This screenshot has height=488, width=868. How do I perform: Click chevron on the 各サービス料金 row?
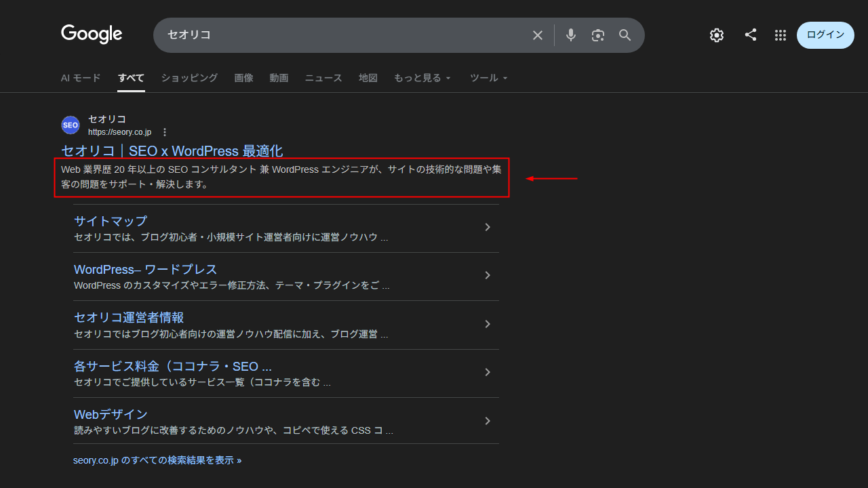click(x=487, y=372)
